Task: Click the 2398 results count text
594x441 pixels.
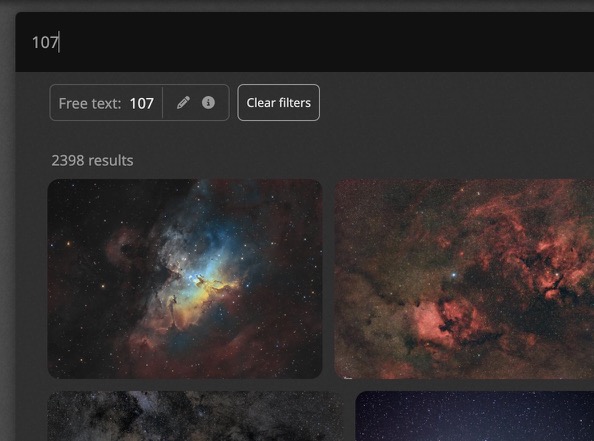Action: 92,161
